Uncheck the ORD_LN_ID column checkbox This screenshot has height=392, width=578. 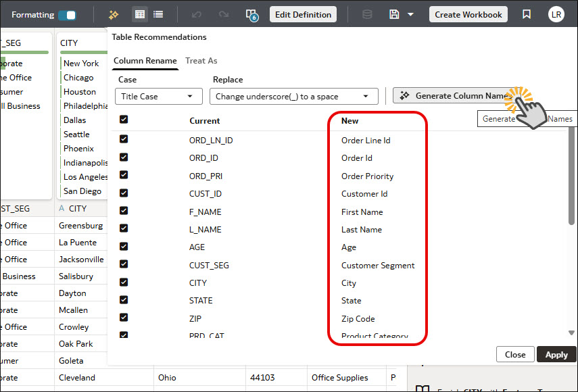124,140
